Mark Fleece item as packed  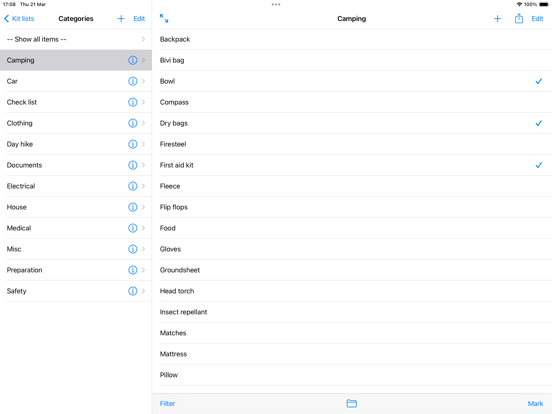pos(352,186)
